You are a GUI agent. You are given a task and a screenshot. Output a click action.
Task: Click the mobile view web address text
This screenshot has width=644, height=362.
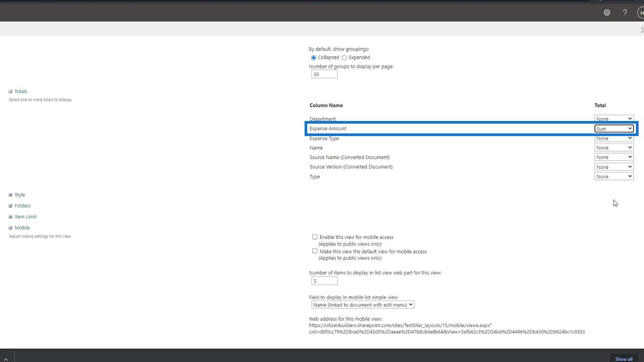447,329
